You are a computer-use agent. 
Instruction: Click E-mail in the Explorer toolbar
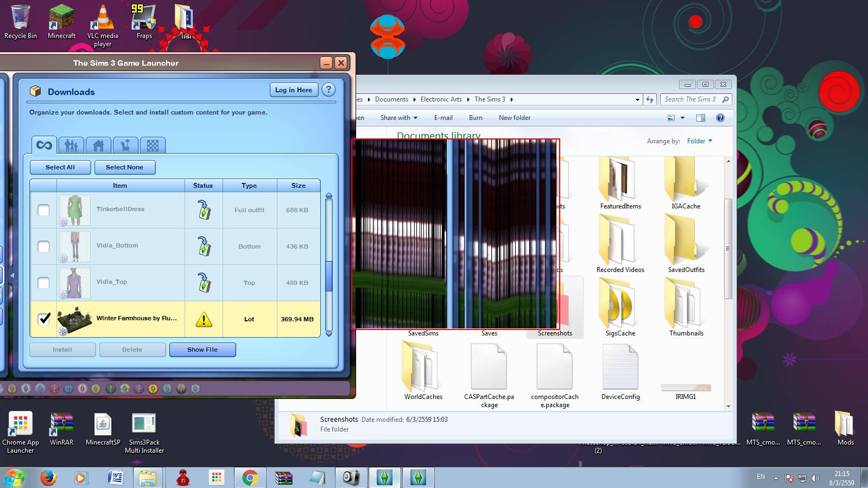tap(443, 118)
